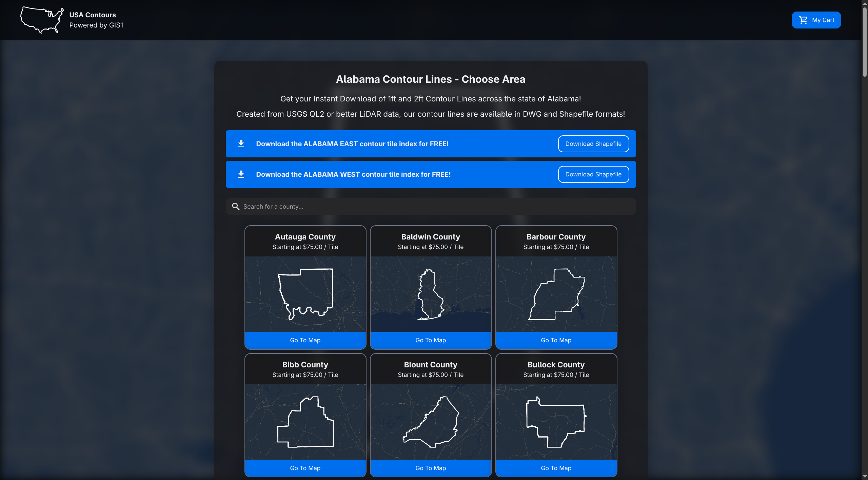Screen dimensions: 868x480
Task: Click the USA outline map logo
Action: [x=42, y=20]
